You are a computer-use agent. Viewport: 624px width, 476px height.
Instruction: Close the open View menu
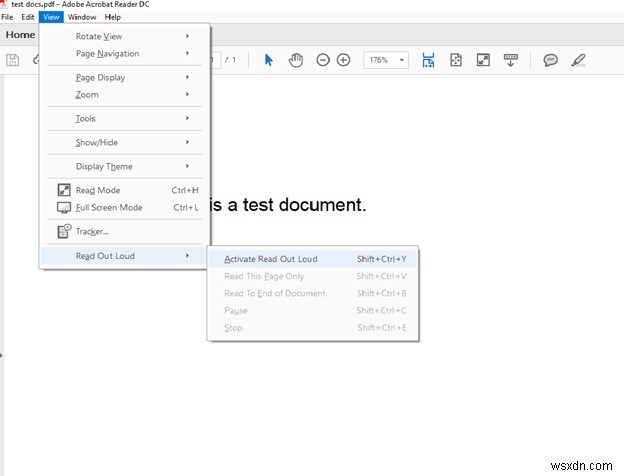(x=51, y=17)
